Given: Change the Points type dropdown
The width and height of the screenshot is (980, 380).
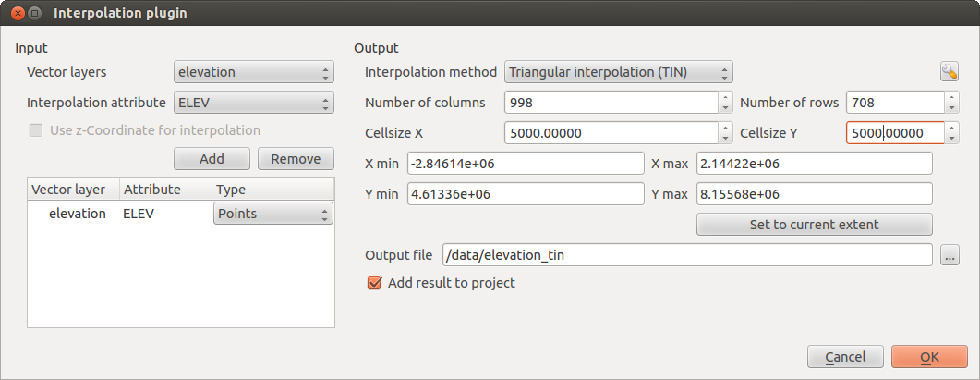Looking at the screenshot, I should tap(272, 214).
